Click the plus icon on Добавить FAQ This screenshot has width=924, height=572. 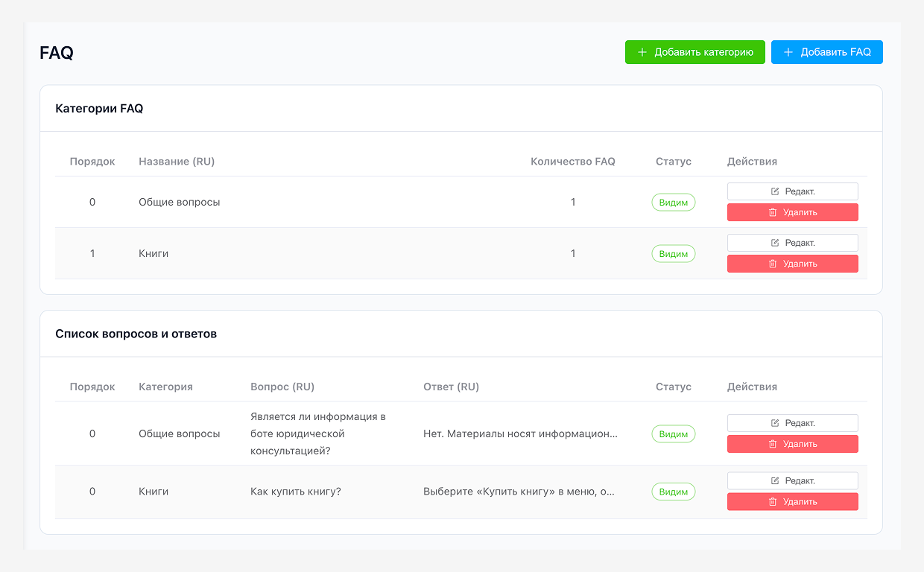coord(788,52)
